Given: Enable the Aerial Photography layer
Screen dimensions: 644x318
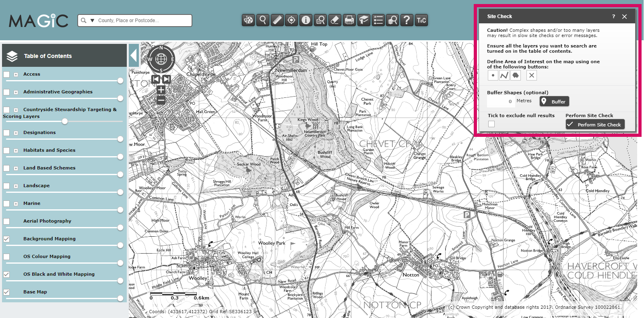Looking at the screenshot, I should [6, 221].
